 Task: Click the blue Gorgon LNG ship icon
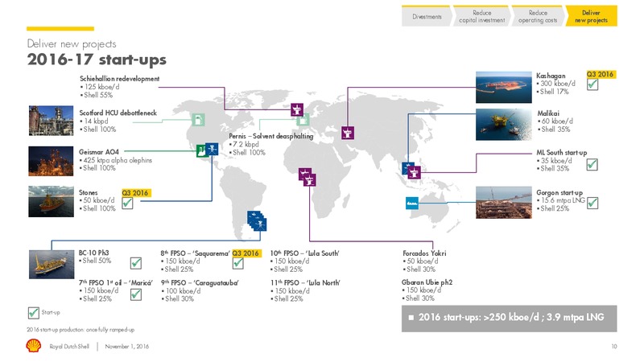(x=412, y=203)
